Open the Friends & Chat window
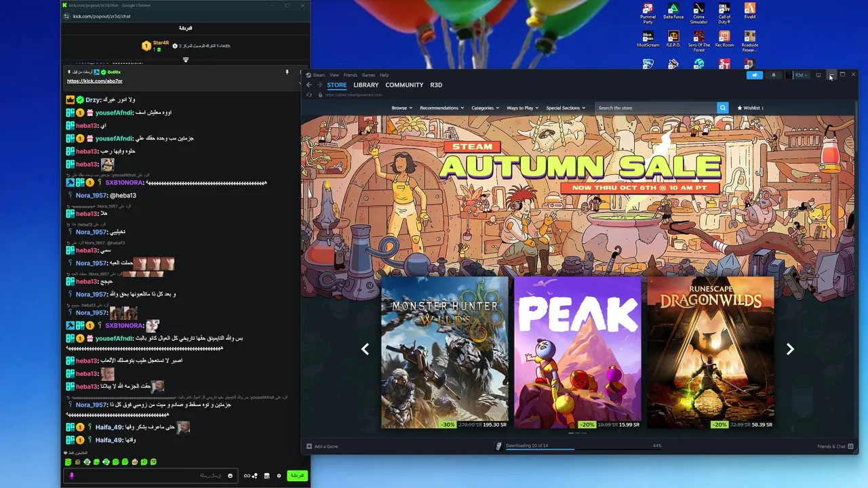 (x=835, y=446)
